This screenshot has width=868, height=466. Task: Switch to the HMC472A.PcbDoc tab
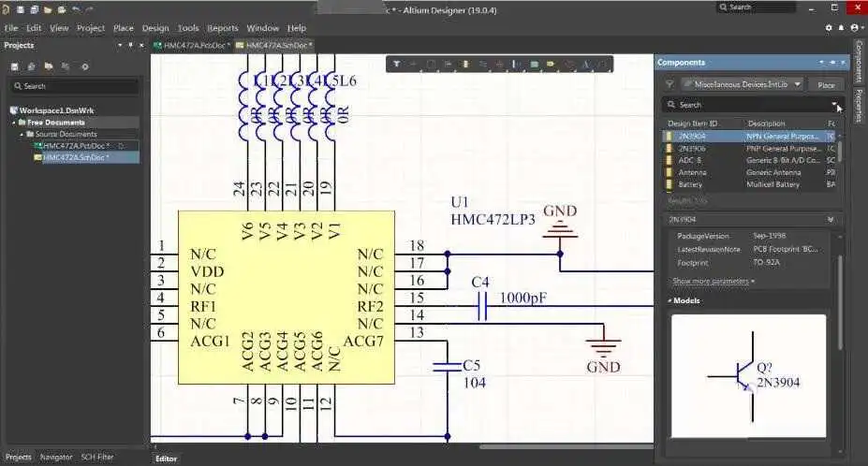[x=192, y=45]
